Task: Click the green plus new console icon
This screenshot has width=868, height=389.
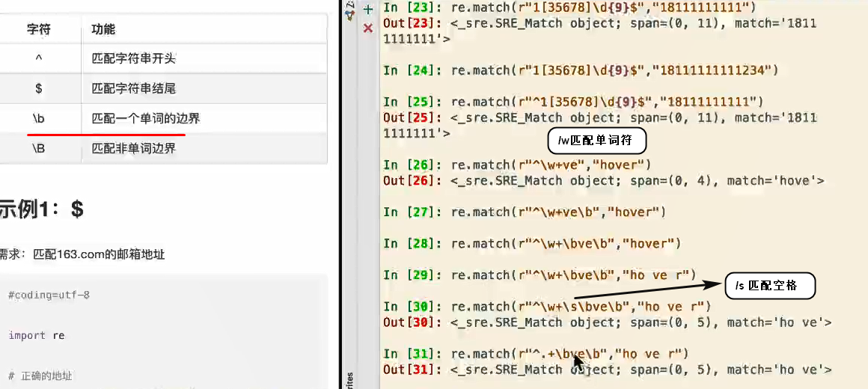Action: click(368, 10)
